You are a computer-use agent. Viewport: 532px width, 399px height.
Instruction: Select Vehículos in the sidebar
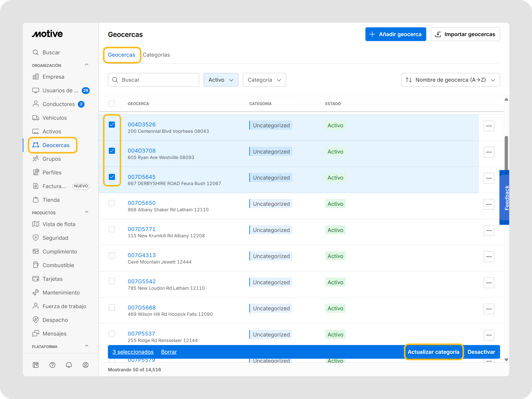pyautogui.click(x=55, y=118)
